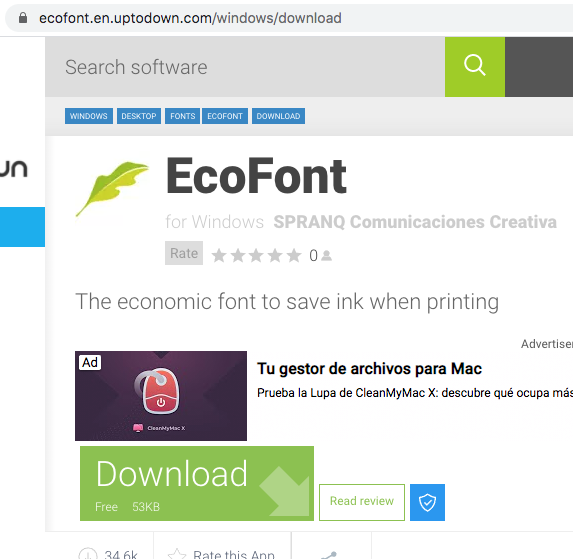This screenshot has height=559, width=573.
Task: Rate the app two stars
Action: click(x=238, y=255)
